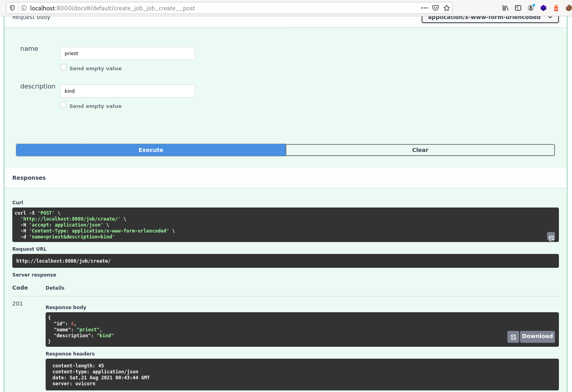Open Firefox library icon
Screen dimensions: 572x392
tap(505, 8)
